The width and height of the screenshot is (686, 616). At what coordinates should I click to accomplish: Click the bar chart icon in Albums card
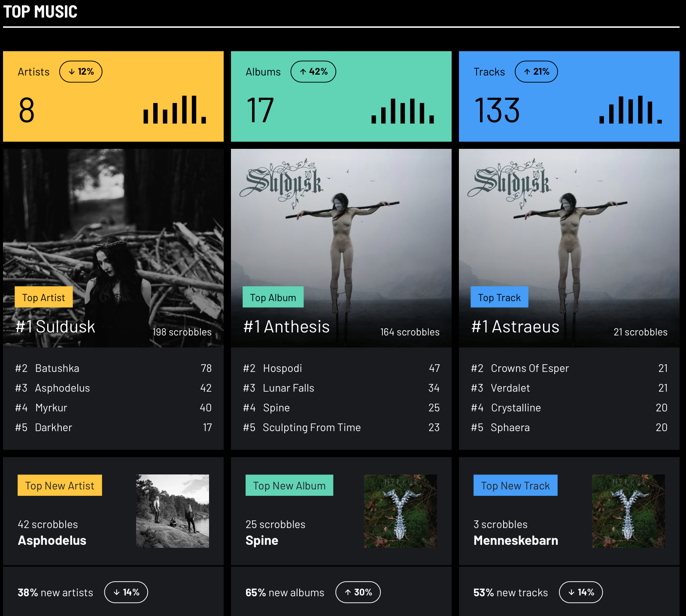[402, 110]
